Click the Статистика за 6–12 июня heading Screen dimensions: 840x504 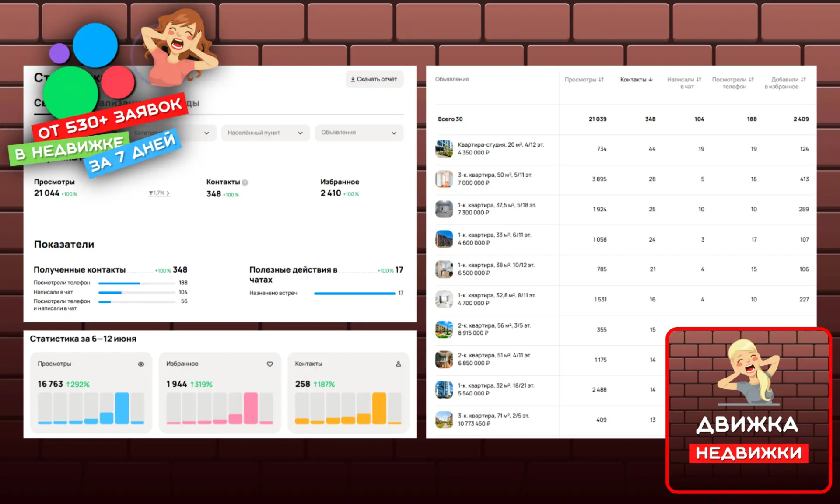click(x=83, y=339)
